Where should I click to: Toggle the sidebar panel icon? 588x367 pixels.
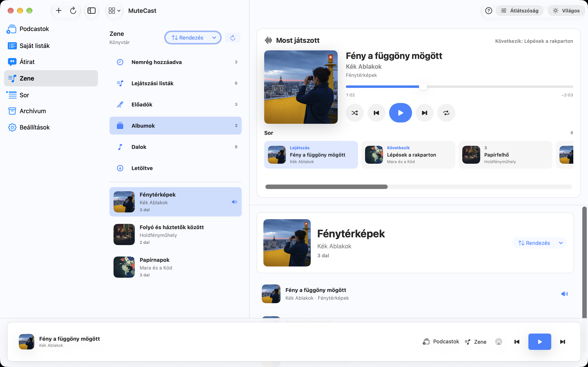91,11
